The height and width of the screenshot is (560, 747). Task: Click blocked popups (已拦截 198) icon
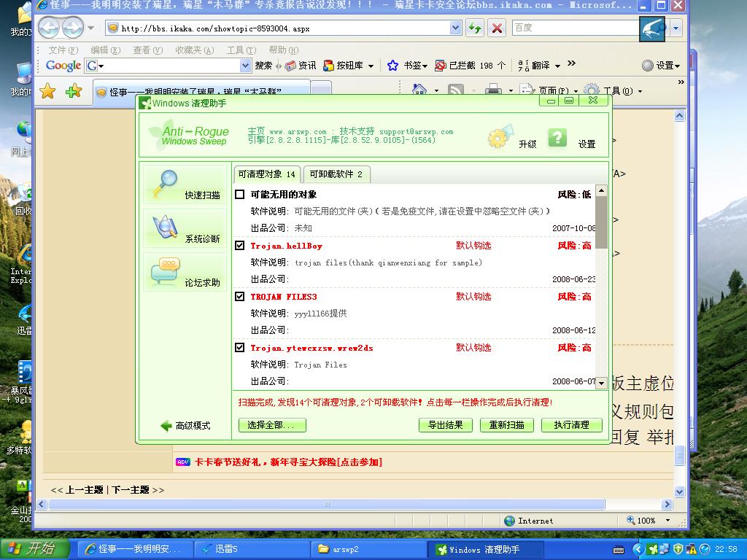(x=440, y=65)
